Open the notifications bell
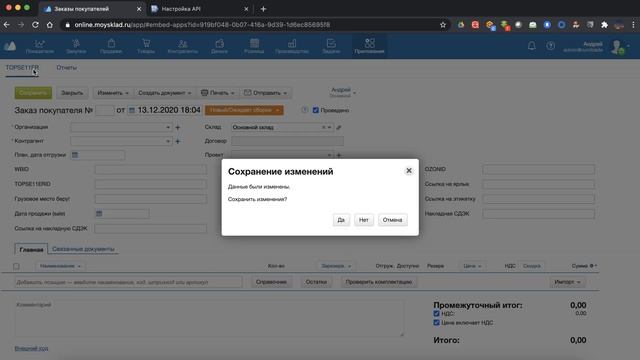Image resolution: width=640 pixels, height=360 pixels. click(x=531, y=46)
